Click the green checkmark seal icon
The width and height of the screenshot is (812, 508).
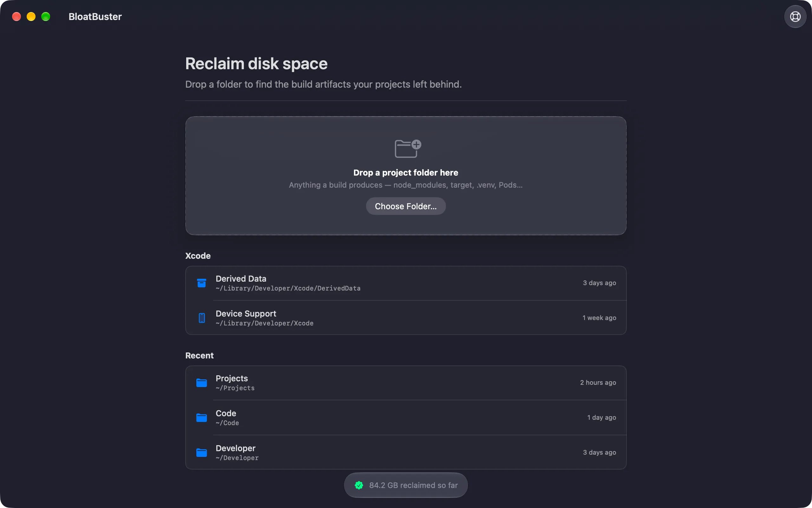pyautogui.click(x=359, y=485)
